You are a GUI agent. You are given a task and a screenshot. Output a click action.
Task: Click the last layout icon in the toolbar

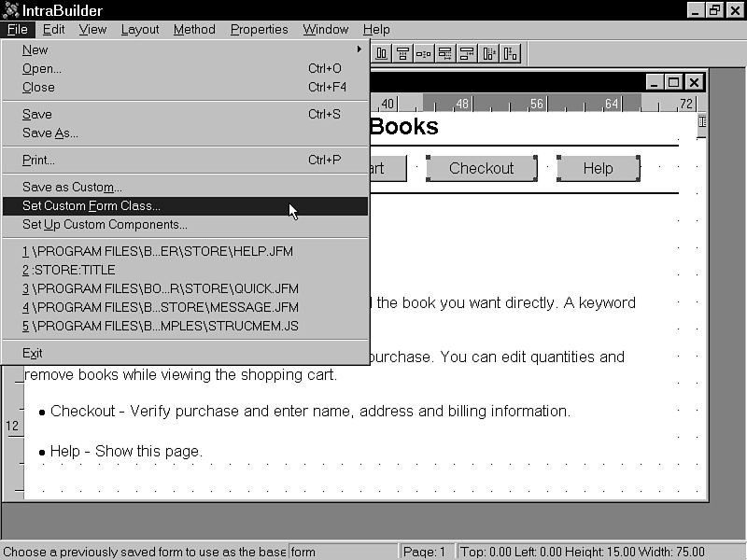(x=511, y=54)
